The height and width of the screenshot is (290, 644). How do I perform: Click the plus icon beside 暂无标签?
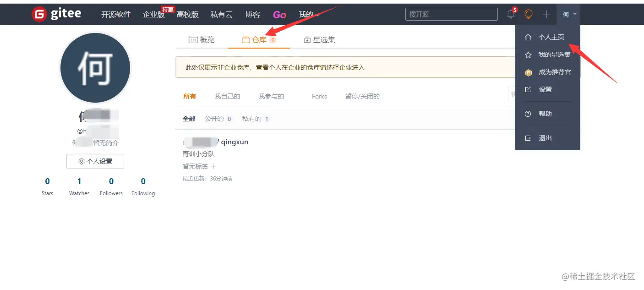tap(213, 166)
